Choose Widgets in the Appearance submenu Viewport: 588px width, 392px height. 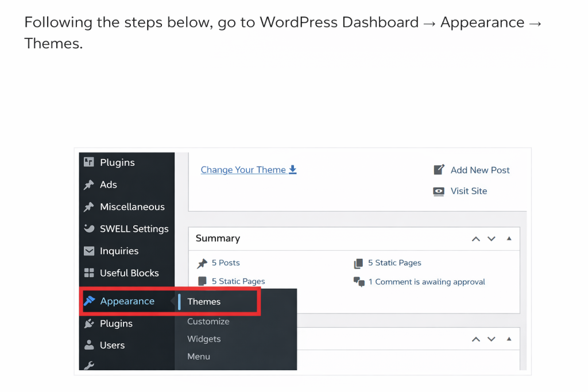(x=204, y=339)
